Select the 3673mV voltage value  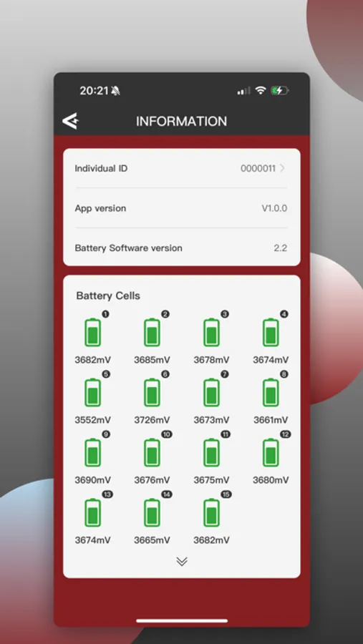[x=211, y=420]
